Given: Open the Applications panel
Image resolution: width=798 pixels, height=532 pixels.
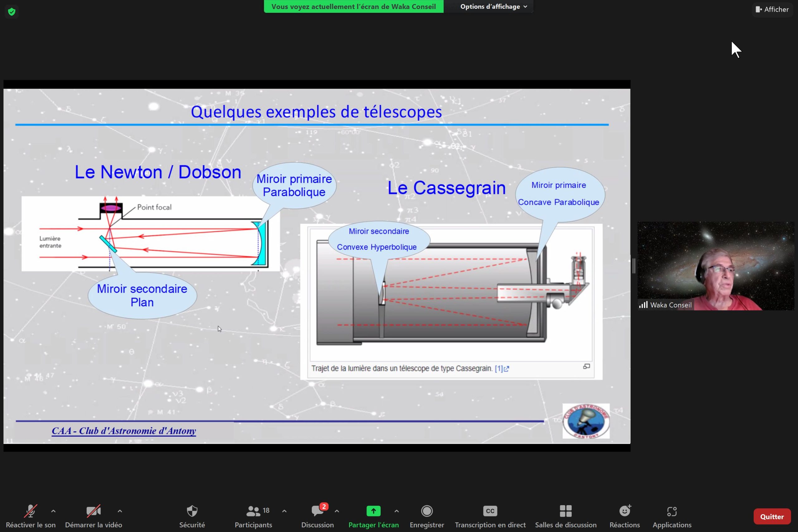Looking at the screenshot, I should click(x=672, y=516).
